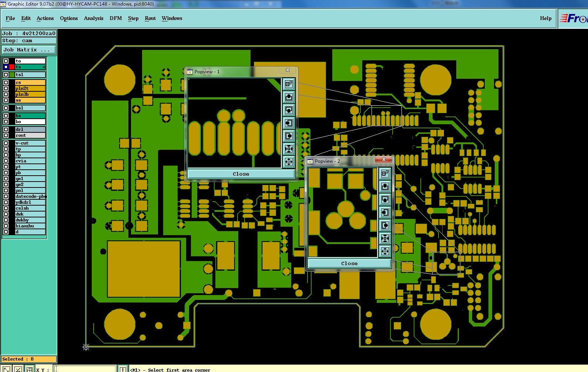Toggle the checkbox for layer 'drl'
The height and width of the screenshot is (372, 588).
point(6,129)
